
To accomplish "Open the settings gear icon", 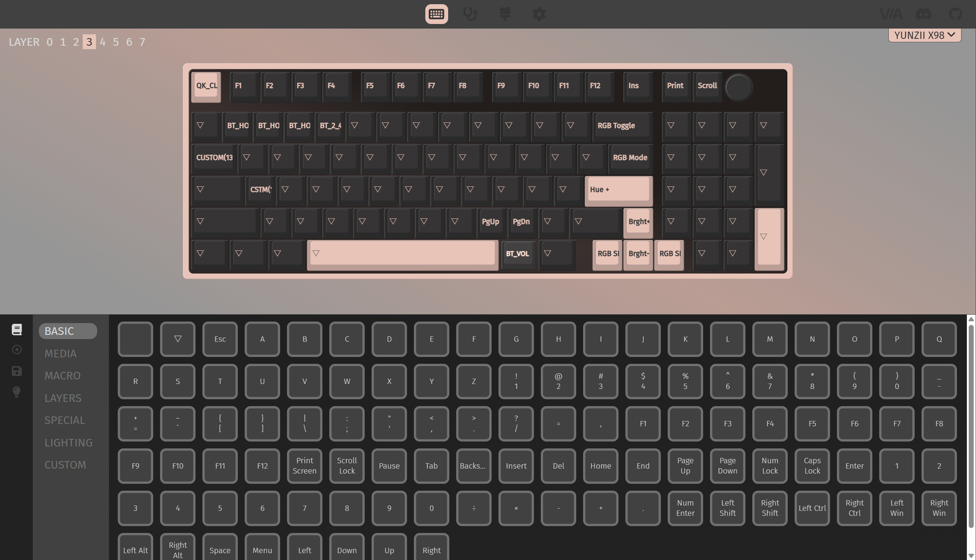I will tap(539, 14).
